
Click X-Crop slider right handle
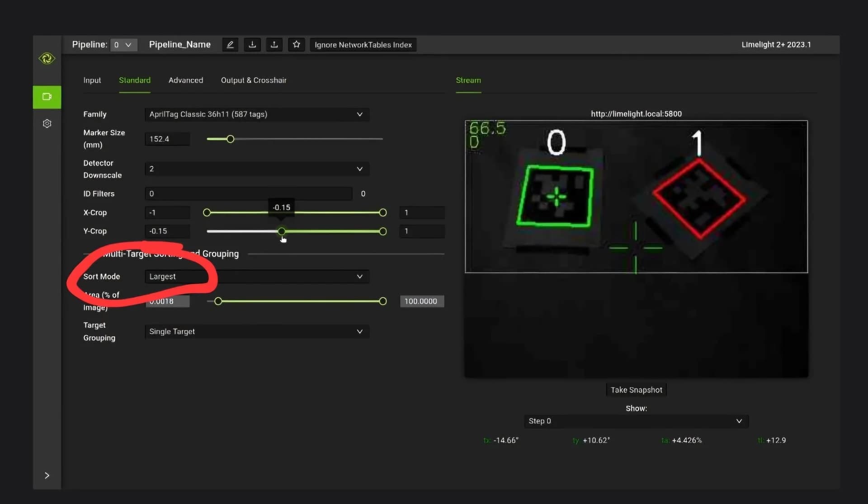click(x=383, y=212)
